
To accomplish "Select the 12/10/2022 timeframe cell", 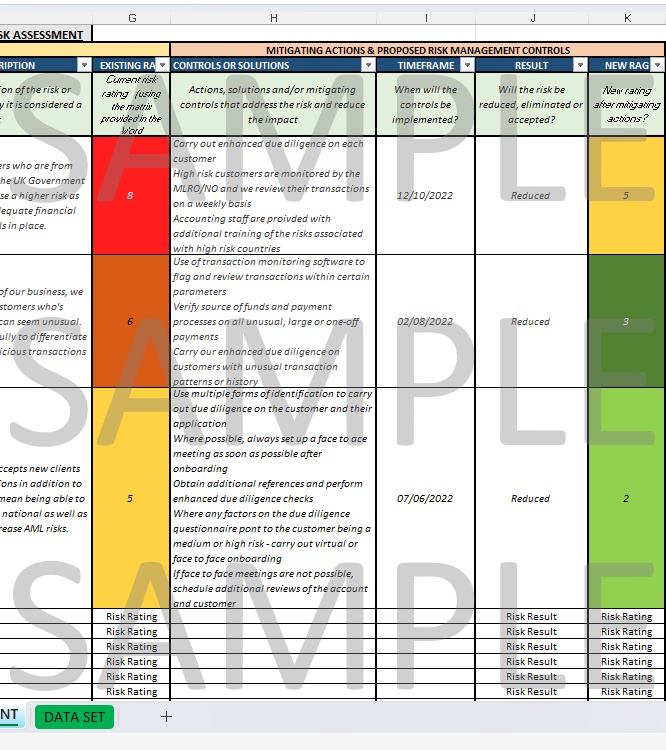I will click(x=425, y=195).
